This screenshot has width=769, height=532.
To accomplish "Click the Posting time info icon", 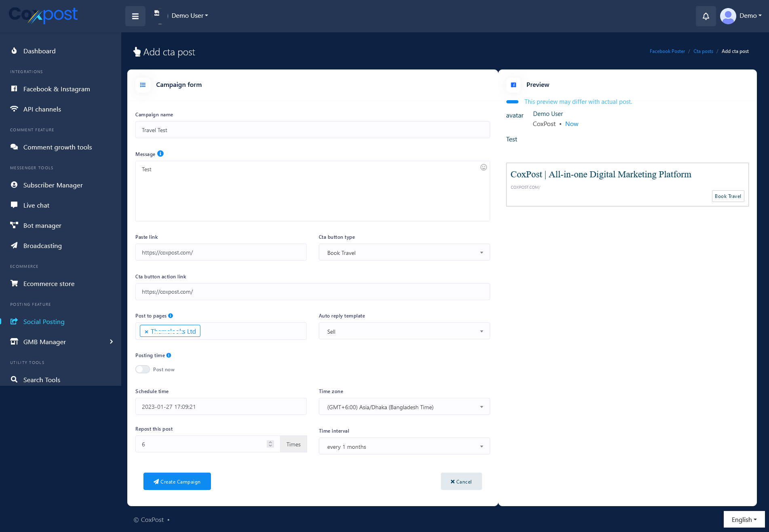I will (169, 355).
